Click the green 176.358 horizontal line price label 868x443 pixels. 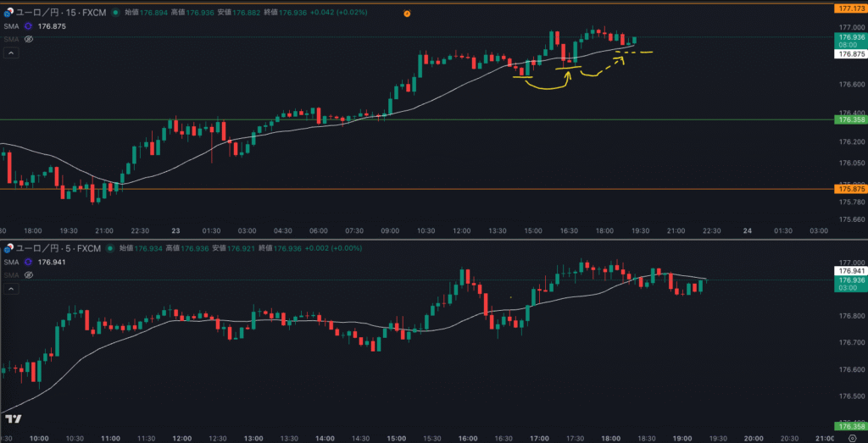[x=849, y=120]
